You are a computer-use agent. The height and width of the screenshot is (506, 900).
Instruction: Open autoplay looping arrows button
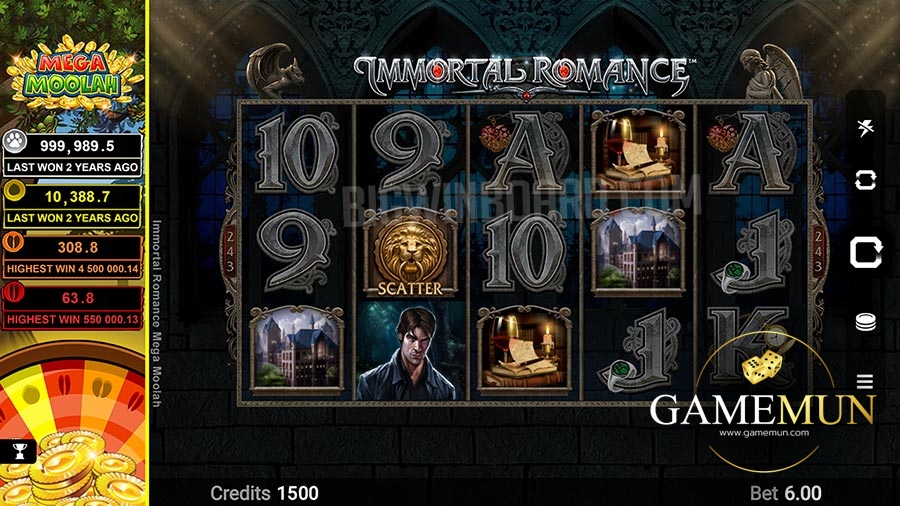tap(865, 180)
